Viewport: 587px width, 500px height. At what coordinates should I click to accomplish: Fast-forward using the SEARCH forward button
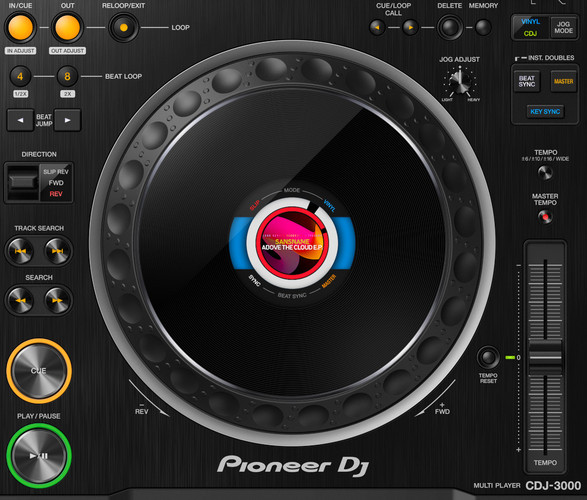(57, 300)
